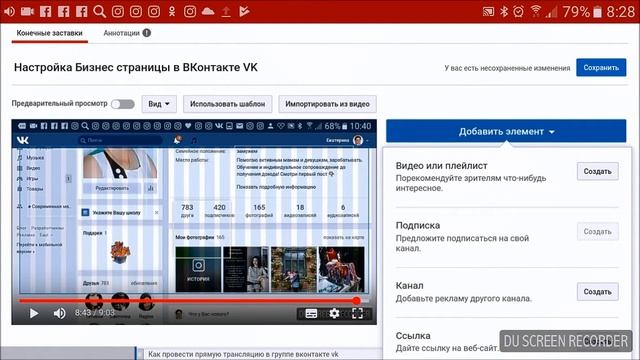The image size is (640, 360).
Task: Toggle Предварительный просмотр switch
Action: 123,104
